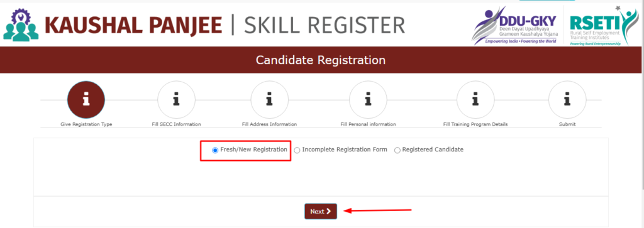Click the Give Registration Type step icon

[86, 100]
